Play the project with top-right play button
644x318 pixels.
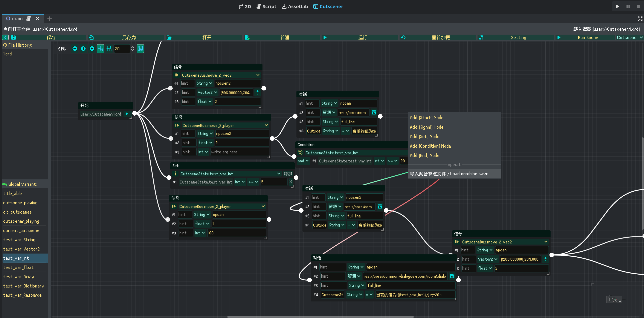[617, 6]
